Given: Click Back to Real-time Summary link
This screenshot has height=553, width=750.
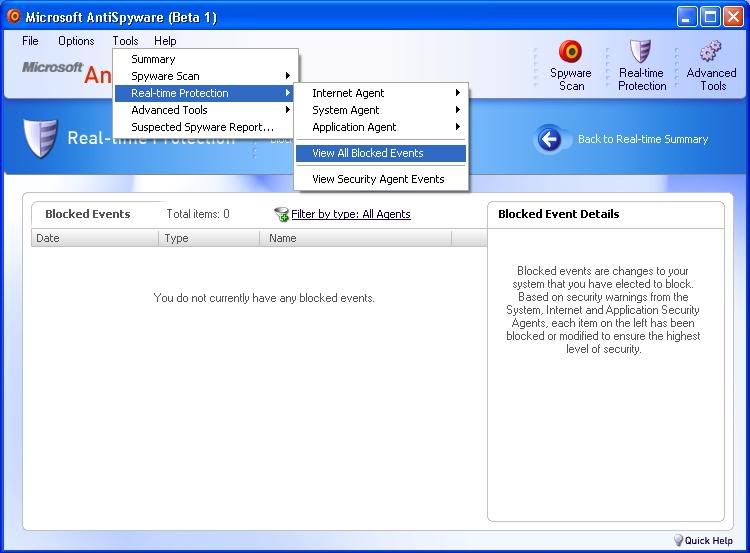Looking at the screenshot, I should 643,139.
